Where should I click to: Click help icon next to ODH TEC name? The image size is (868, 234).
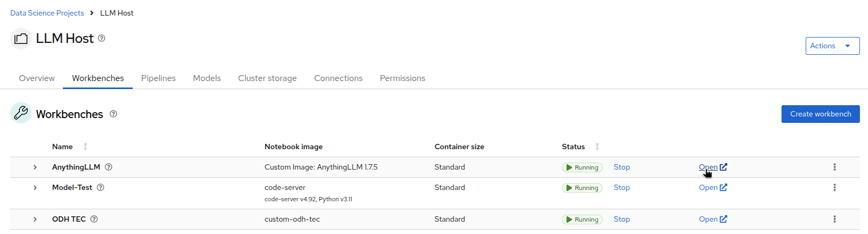point(94,219)
